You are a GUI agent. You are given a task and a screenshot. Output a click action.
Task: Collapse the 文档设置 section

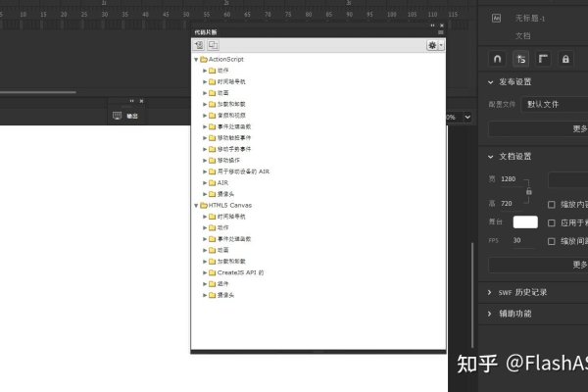pos(491,157)
